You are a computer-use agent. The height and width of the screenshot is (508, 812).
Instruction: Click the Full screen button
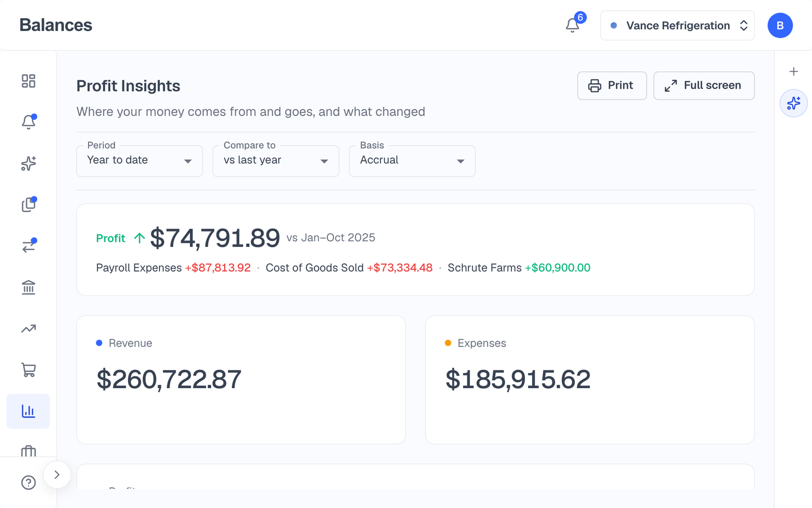704,86
